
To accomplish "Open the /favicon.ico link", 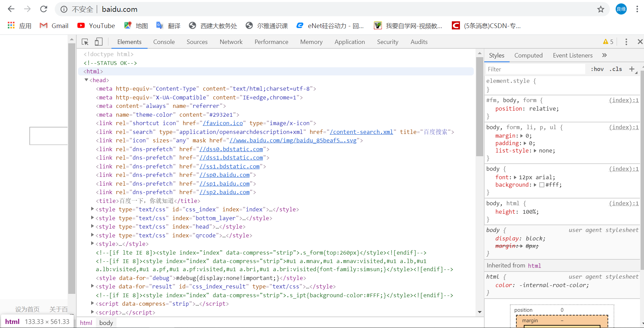I will pyautogui.click(x=223, y=123).
